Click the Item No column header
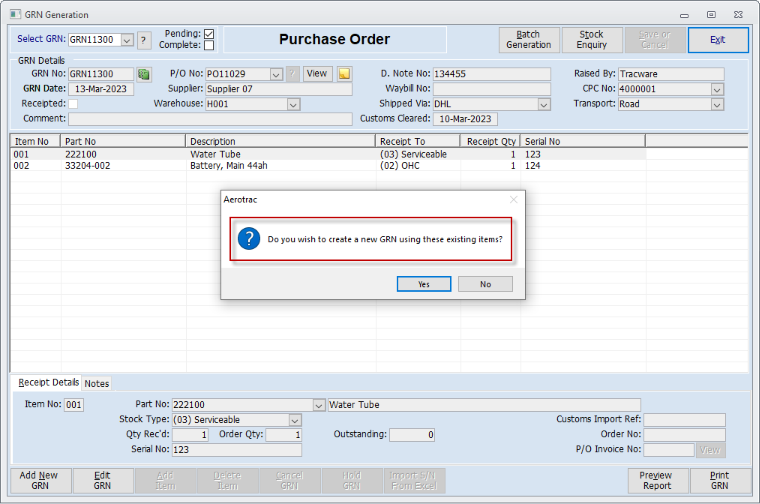The image size is (760, 504). 36,142
